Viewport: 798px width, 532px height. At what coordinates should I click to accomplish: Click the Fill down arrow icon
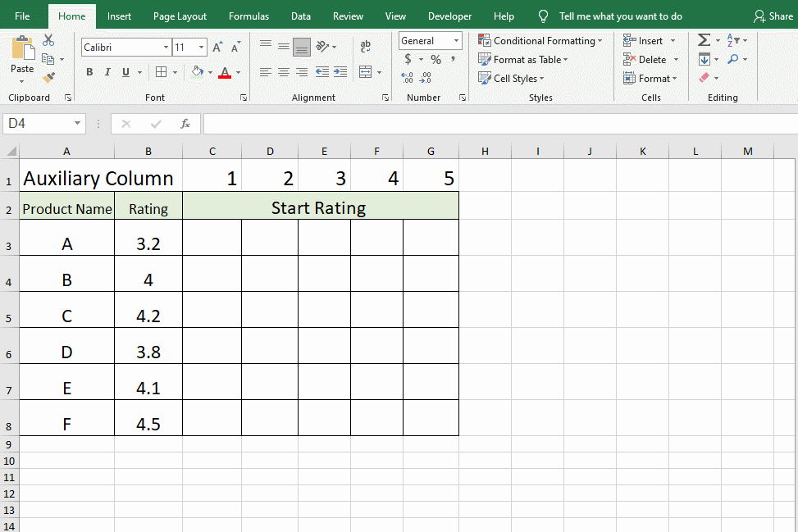(x=705, y=60)
